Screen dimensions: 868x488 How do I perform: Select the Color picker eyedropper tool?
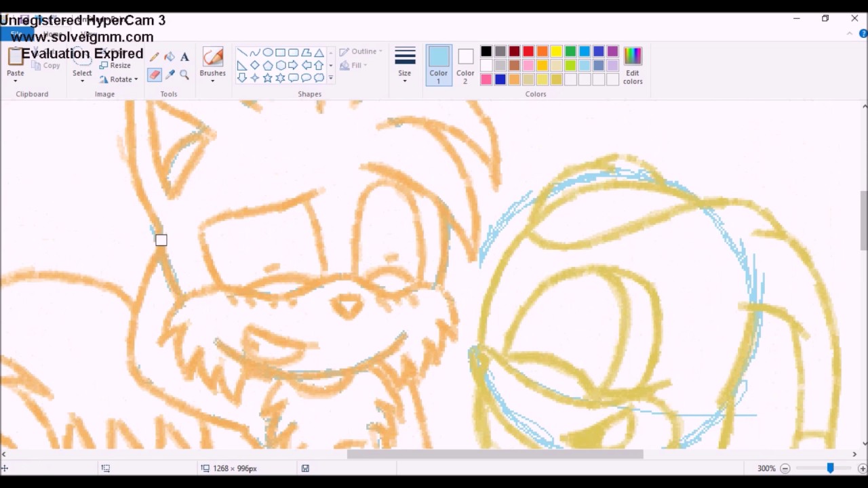(x=170, y=75)
